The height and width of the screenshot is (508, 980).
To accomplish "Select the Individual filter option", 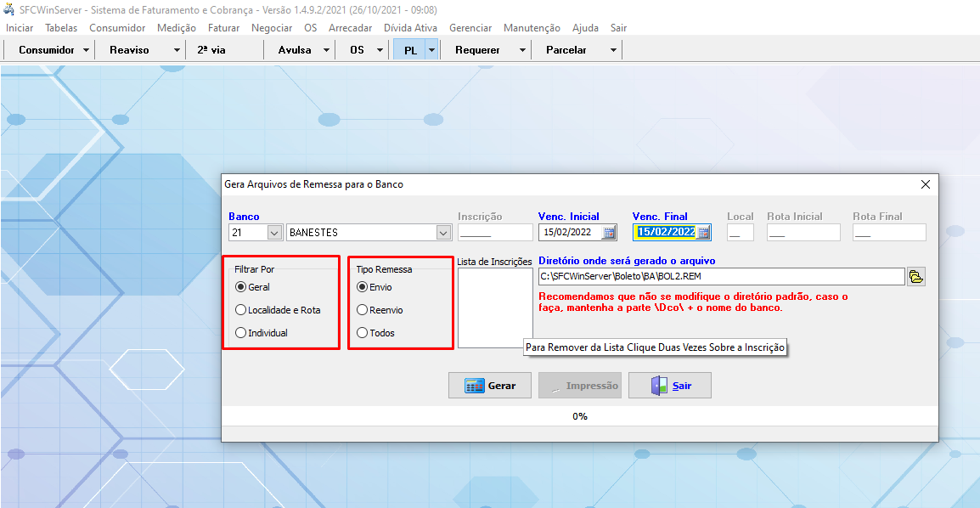I will [x=241, y=333].
